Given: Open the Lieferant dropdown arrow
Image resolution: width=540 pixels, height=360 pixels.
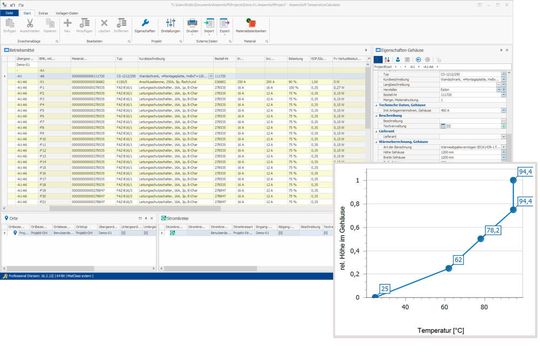Looking at the screenshot, I should coord(503,137).
